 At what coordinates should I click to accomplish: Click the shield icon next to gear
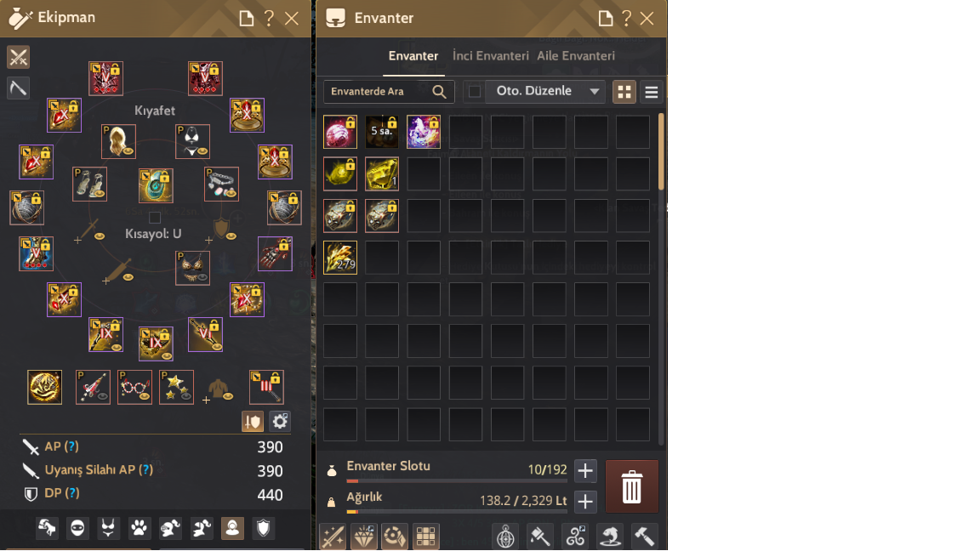[253, 422]
